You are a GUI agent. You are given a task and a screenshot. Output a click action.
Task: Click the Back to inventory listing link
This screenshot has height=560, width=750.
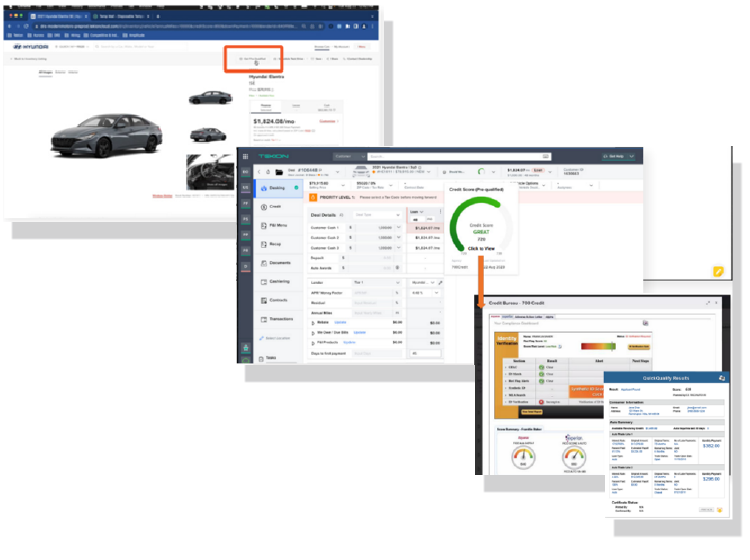29,59
